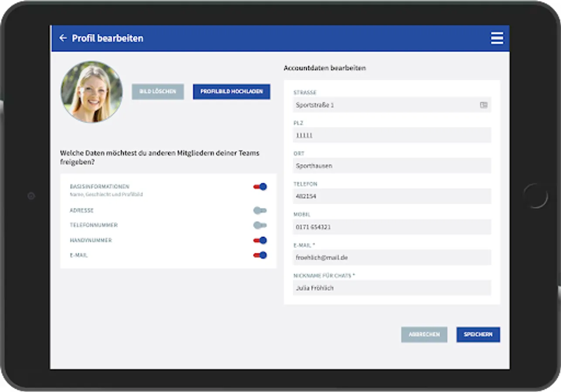Click the tablet home button
561x392 pixels.
pos(535,196)
